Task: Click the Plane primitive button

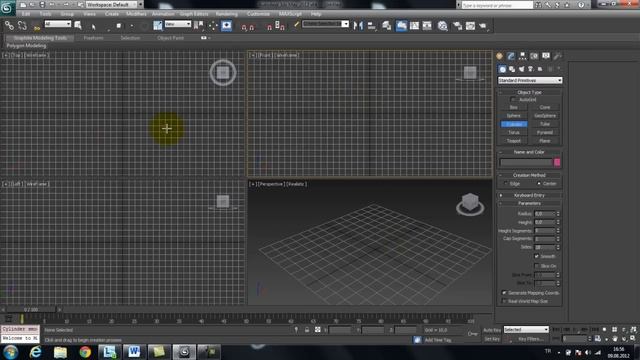Action: tap(545, 141)
